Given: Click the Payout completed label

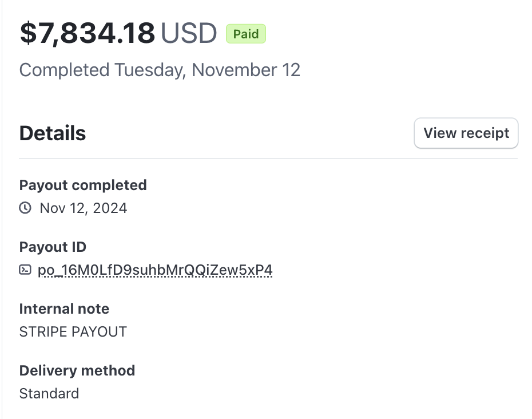Looking at the screenshot, I should [83, 185].
